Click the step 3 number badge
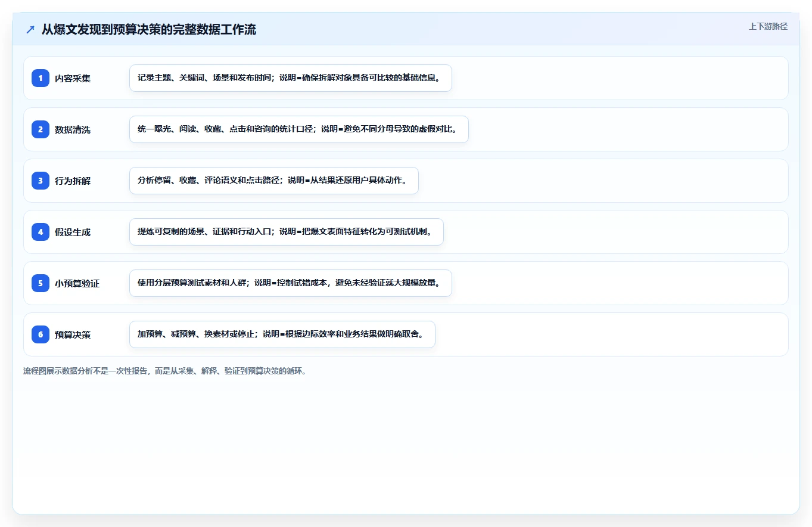Viewport: 812px width, 527px height. [x=41, y=181]
